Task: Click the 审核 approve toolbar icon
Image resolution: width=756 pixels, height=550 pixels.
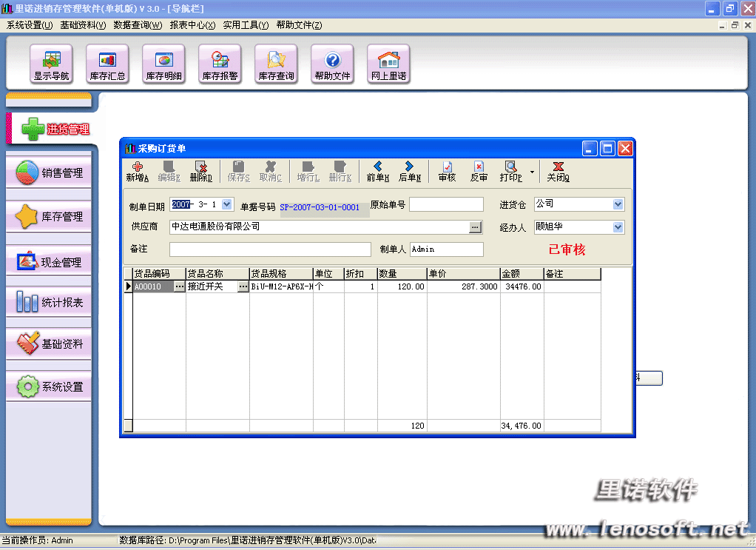Action: click(447, 172)
